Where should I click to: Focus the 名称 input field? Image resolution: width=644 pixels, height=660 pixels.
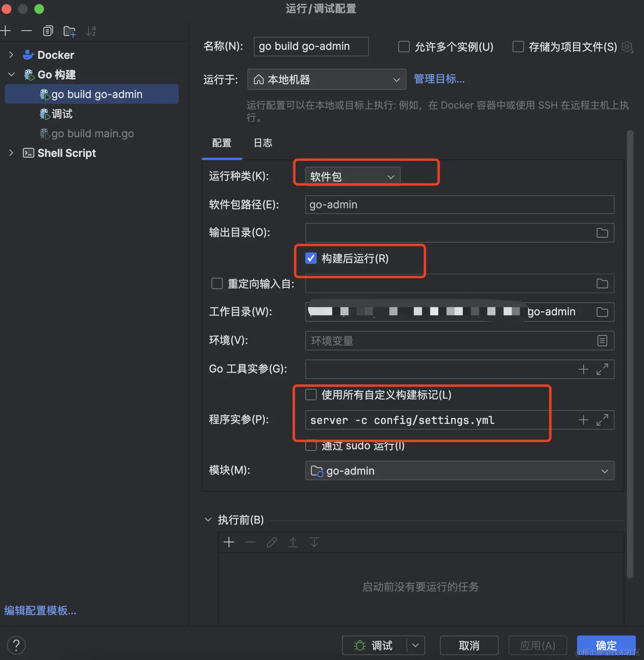point(311,47)
